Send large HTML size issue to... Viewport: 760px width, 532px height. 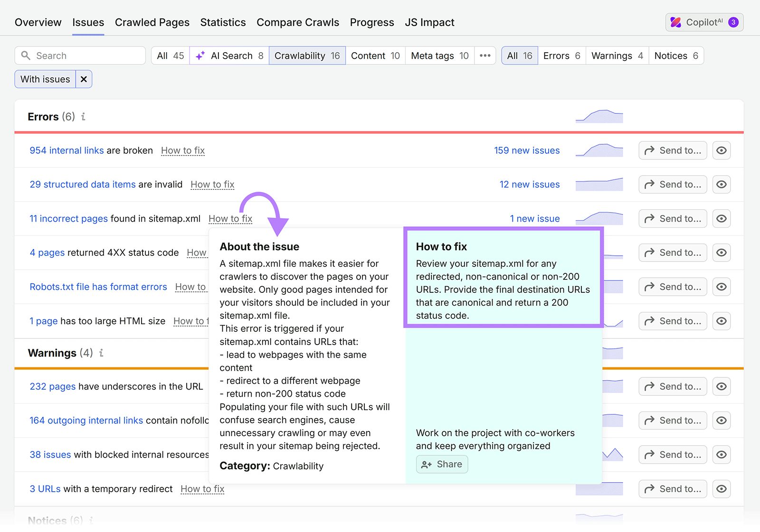tap(673, 321)
